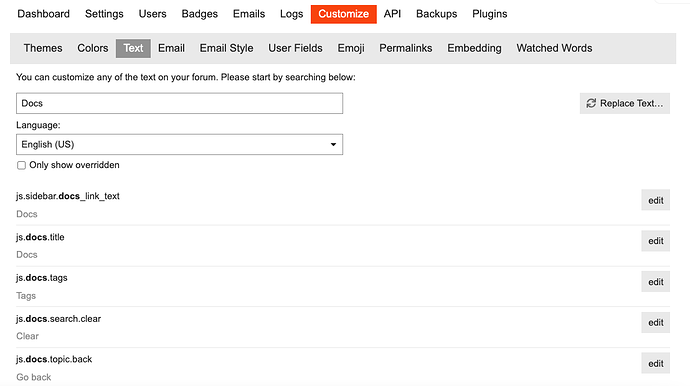Open the Plugins tab
690x386 pixels.
(x=489, y=14)
